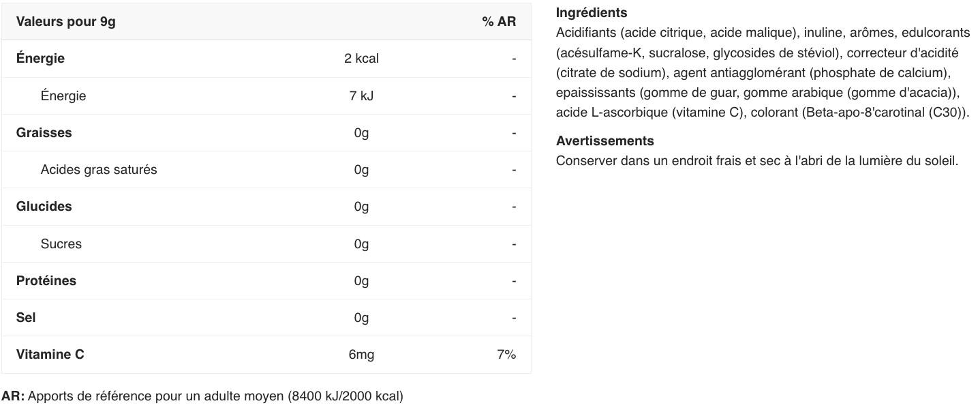Click the 'Valeurs pour 9g' table header
The image size is (980, 412).
(66, 22)
